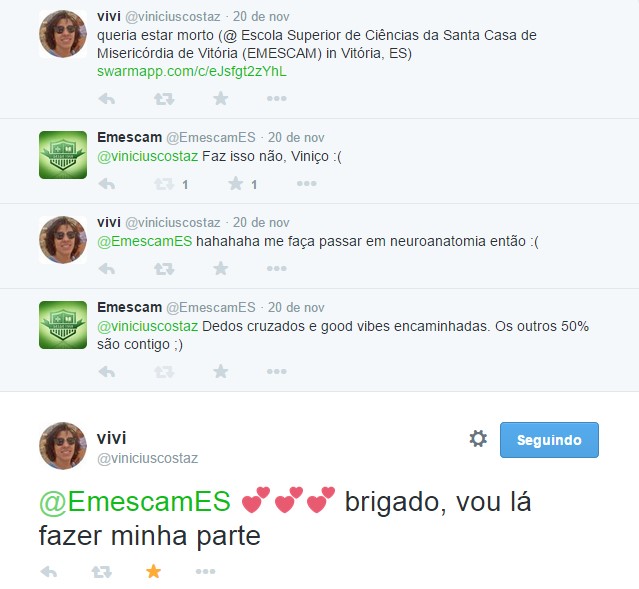Reply to 'Faz isso não, Viniço' tweet
The height and width of the screenshot is (589, 639).
(107, 184)
